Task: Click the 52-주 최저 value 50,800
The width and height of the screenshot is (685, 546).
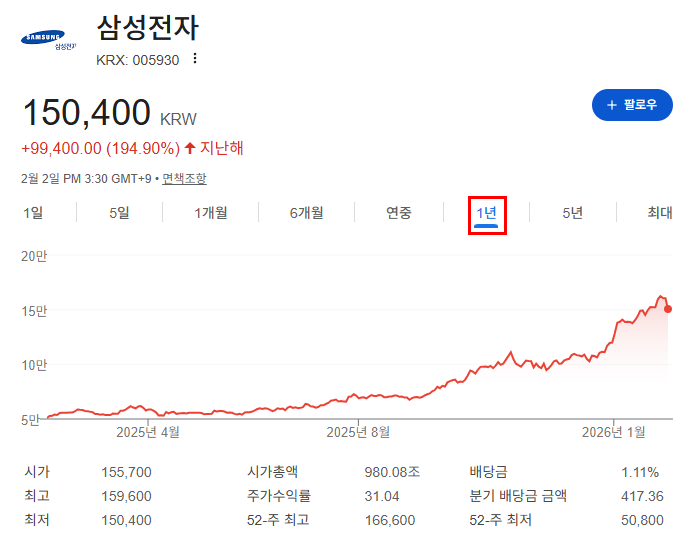Action: (642, 520)
